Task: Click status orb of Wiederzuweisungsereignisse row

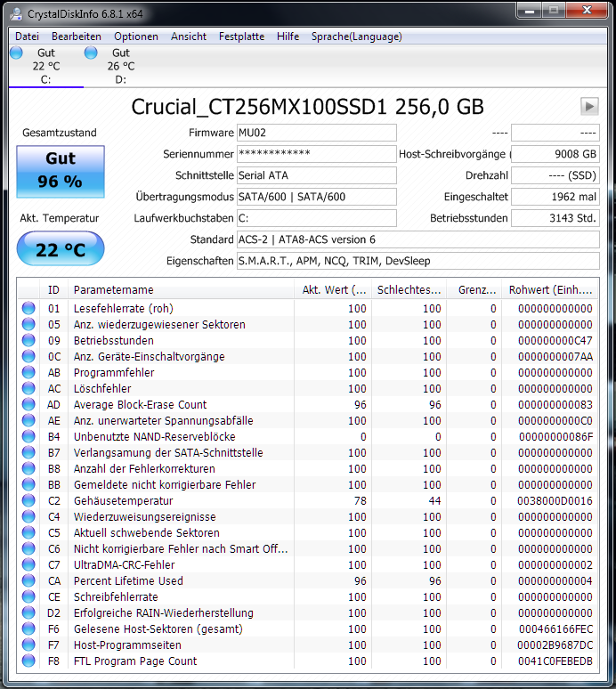Action: tap(28, 516)
